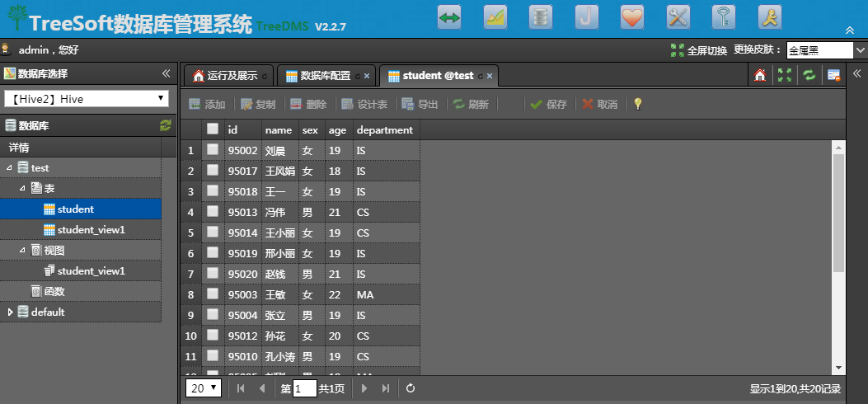
Task: Click the 删除 delete button
Action: 308,104
